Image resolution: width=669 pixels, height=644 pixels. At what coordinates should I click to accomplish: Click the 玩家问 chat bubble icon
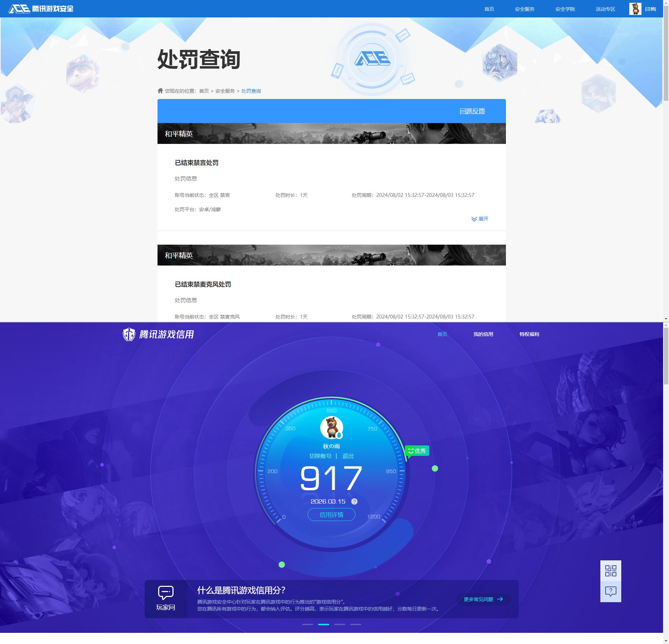pyautogui.click(x=166, y=592)
